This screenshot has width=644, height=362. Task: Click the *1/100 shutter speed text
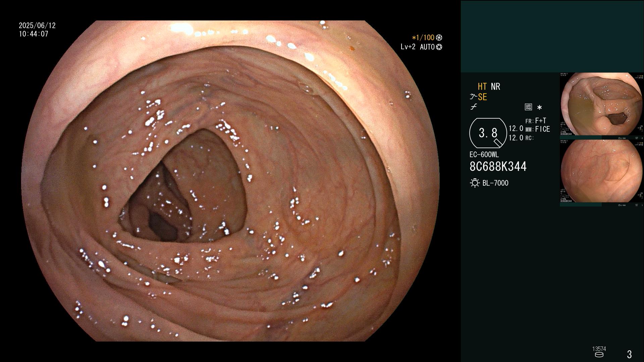click(x=423, y=38)
